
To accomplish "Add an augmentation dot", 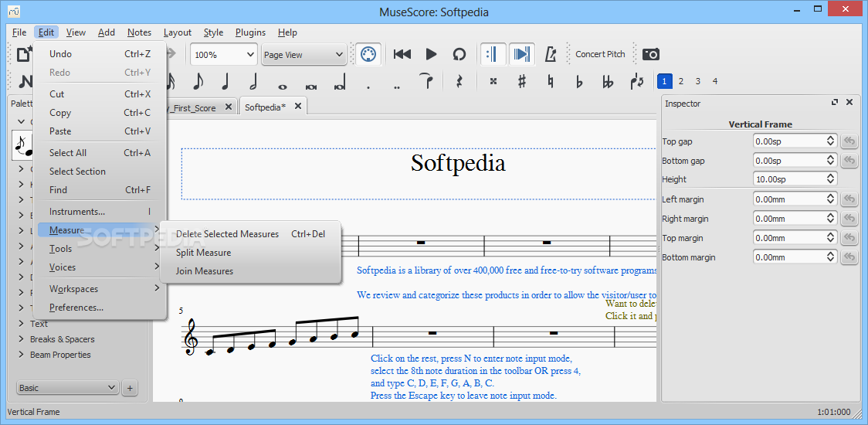I will click(x=368, y=87).
